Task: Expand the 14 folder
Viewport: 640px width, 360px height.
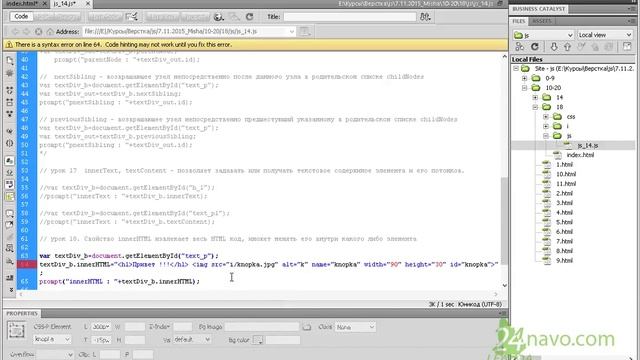Action: pos(535,97)
